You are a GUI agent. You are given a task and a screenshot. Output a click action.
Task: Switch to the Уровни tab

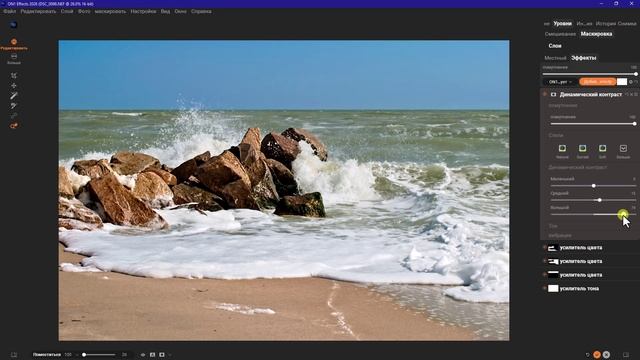pyautogui.click(x=562, y=24)
